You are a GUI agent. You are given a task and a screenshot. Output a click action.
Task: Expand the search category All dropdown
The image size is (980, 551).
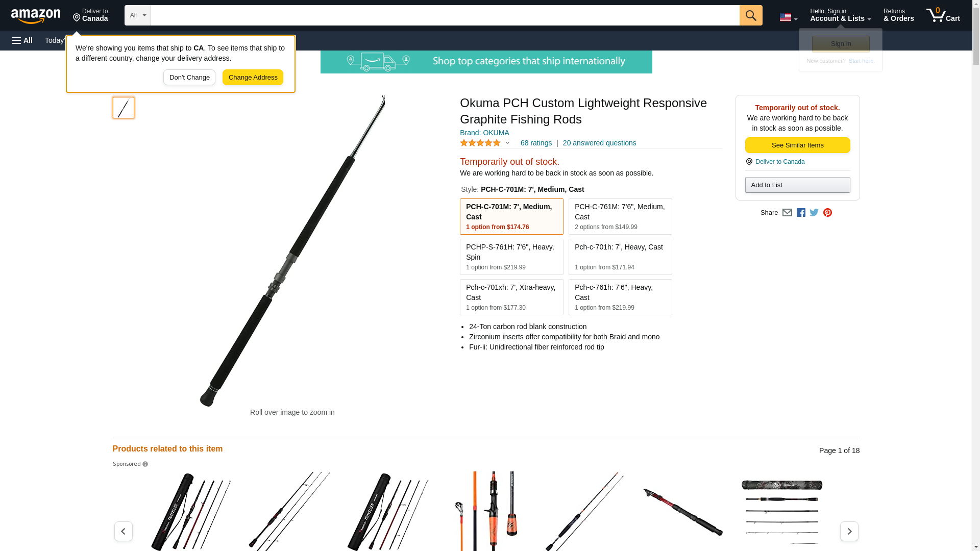138,15
